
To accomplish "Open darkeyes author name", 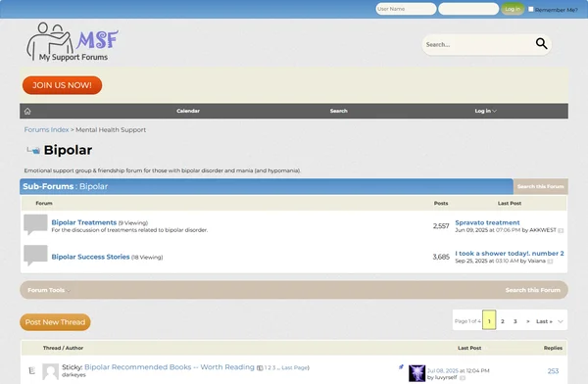I will [73, 374].
